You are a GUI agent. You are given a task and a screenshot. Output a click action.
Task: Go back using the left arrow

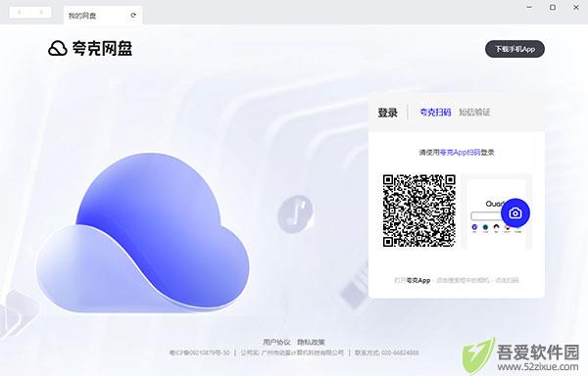pos(20,13)
